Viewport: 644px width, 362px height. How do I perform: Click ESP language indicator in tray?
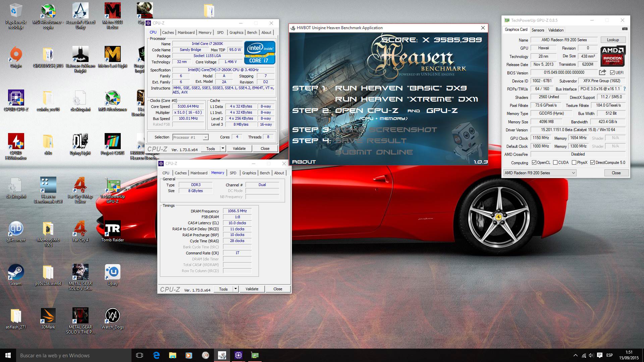click(x=609, y=355)
